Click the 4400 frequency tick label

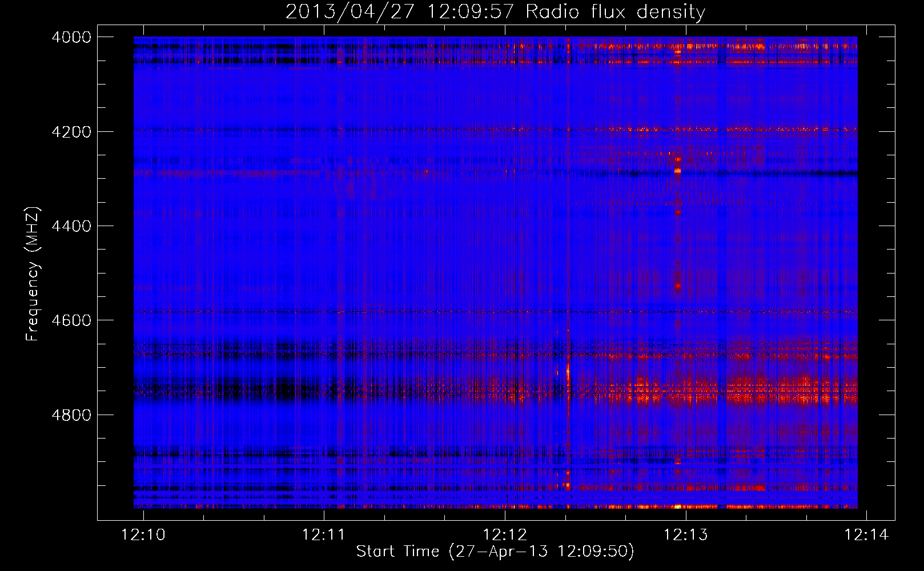(71, 226)
